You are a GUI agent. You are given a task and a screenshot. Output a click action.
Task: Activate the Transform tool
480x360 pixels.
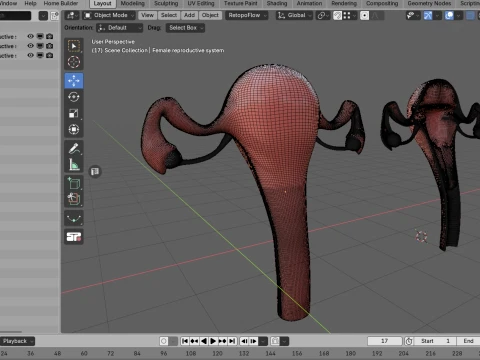pyautogui.click(x=74, y=129)
